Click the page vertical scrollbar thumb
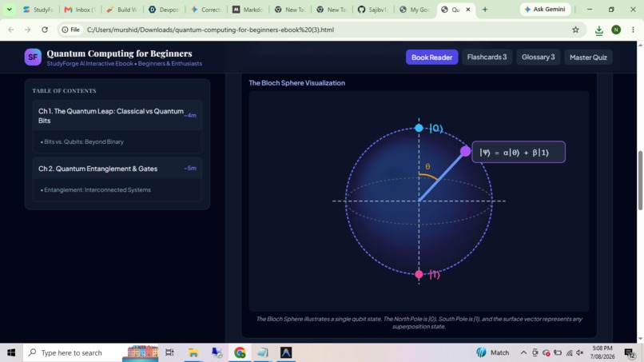 (640, 181)
